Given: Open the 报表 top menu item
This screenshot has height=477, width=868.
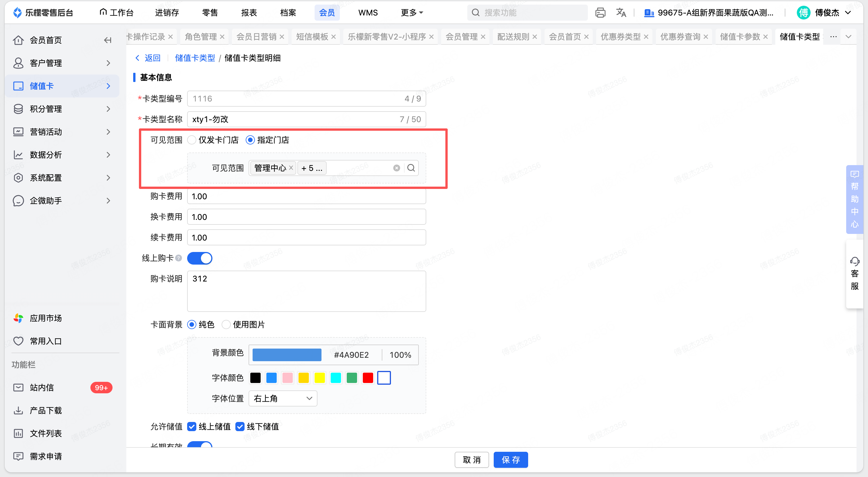Looking at the screenshot, I should click(x=249, y=13).
